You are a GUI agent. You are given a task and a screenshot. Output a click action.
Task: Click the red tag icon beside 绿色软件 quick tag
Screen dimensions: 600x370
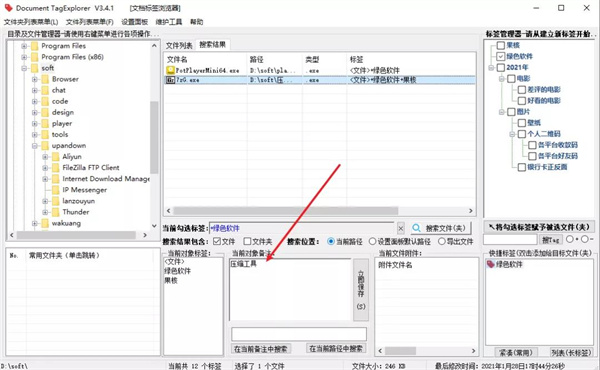click(491, 264)
